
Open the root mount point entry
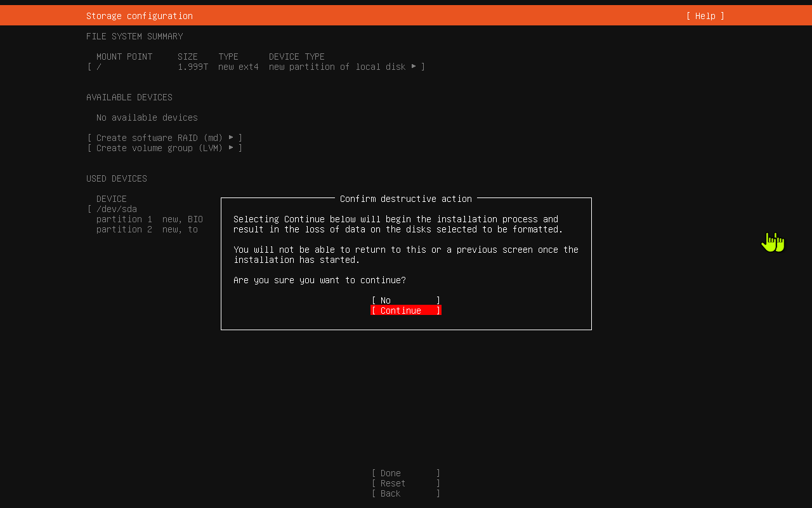click(x=256, y=67)
